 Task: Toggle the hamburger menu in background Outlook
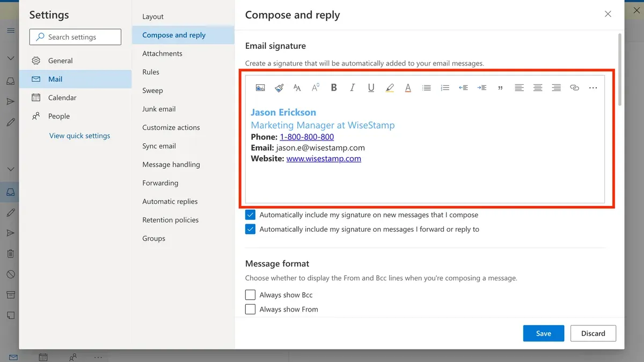10,31
